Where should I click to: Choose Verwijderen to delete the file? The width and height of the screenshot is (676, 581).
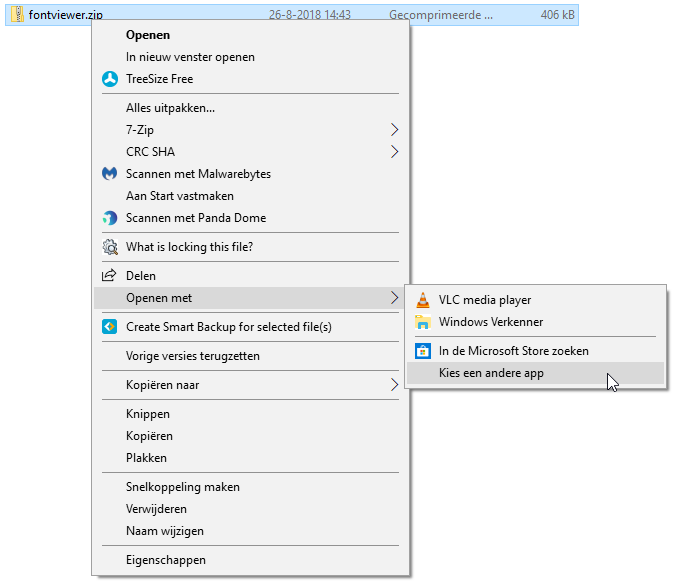[x=155, y=509]
